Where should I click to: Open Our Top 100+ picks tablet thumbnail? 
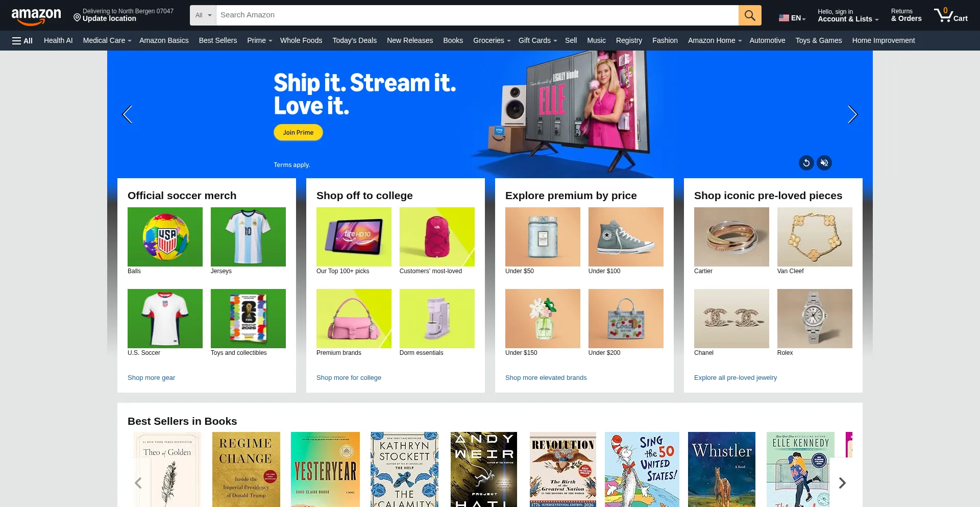pyautogui.click(x=354, y=237)
